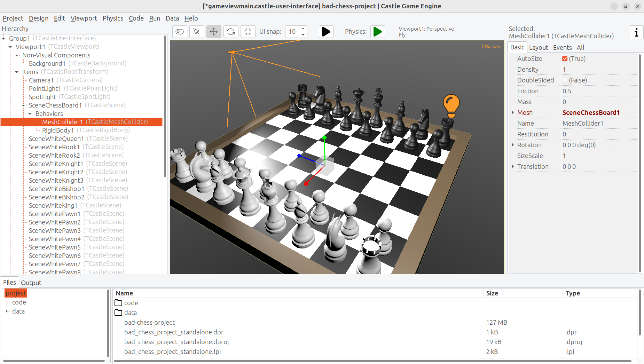Open the Physics menu
Image resolution: width=644 pixels, height=364 pixels.
(x=113, y=18)
